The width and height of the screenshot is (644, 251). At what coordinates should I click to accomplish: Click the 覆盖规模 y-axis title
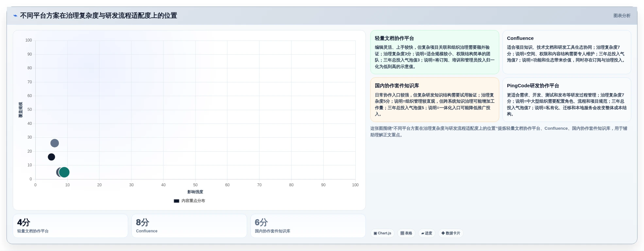(x=21, y=110)
